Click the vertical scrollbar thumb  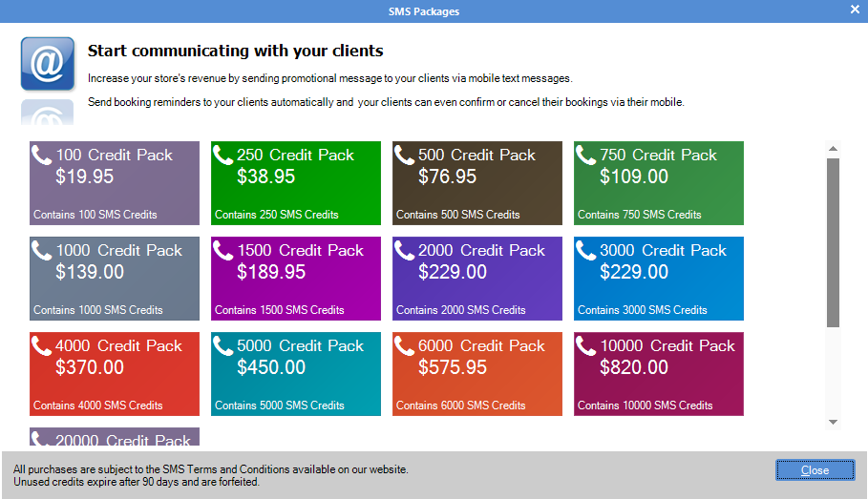(x=833, y=243)
